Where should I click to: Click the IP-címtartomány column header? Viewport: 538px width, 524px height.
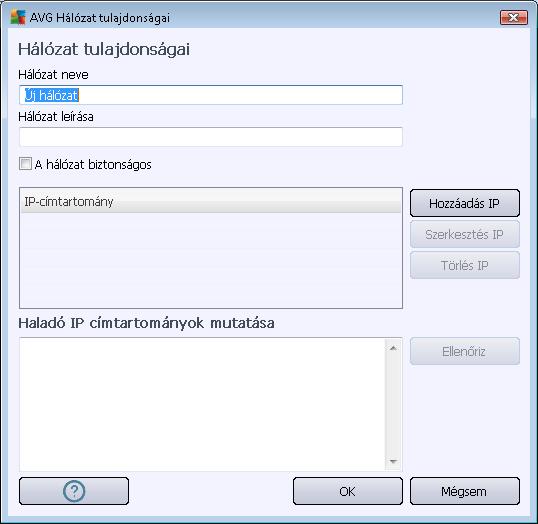click(x=211, y=201)
